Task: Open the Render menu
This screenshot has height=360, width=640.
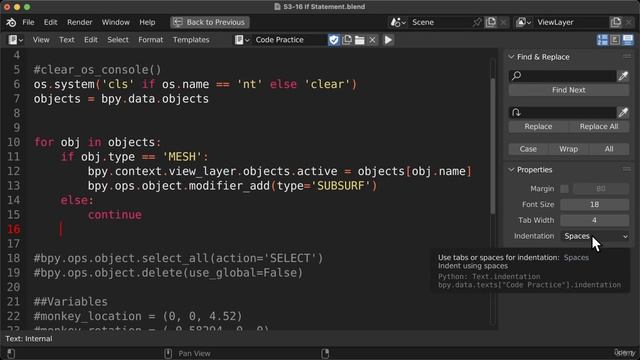Action: tap(80, 22)
